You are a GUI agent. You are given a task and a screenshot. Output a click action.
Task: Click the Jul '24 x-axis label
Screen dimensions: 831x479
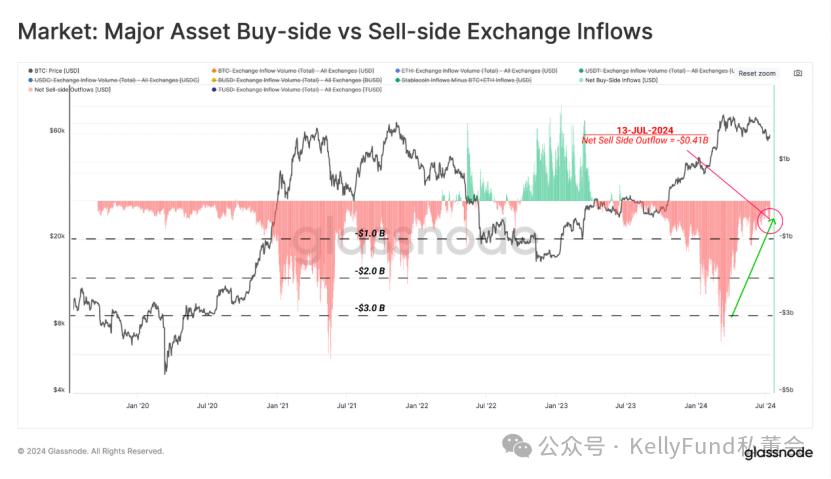click(765, 405)
